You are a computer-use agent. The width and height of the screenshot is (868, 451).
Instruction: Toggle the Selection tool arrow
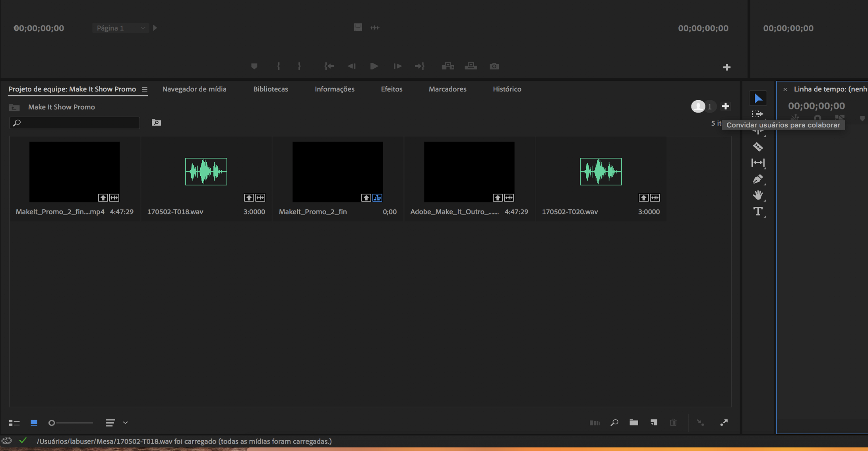coord(758,98)
